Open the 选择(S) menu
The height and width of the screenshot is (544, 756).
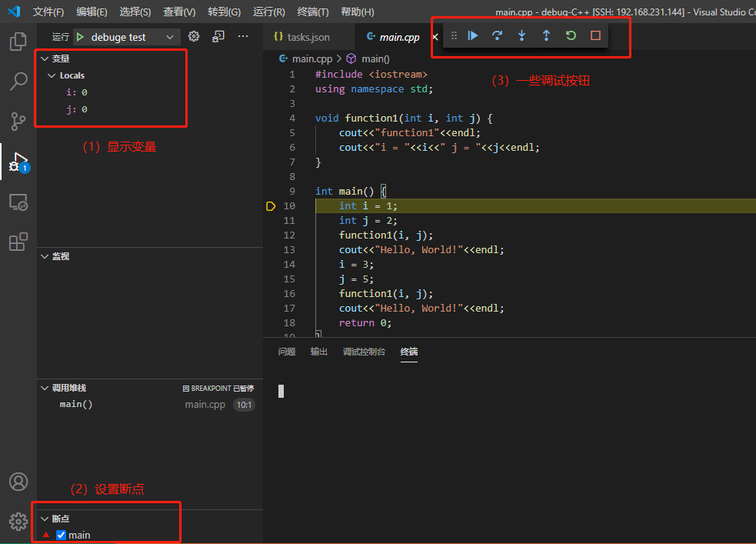135,12
